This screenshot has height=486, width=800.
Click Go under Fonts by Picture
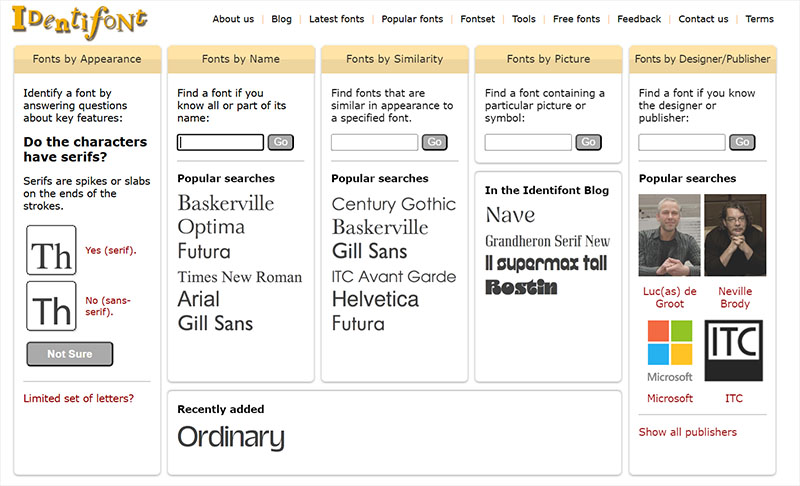pyautogui.click(x=588, y=142)
